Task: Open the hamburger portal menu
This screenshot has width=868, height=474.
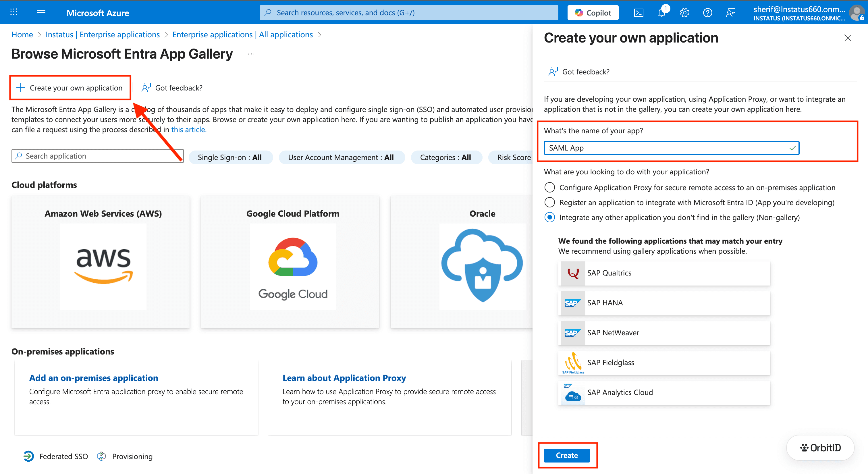Action: point(41,12)
